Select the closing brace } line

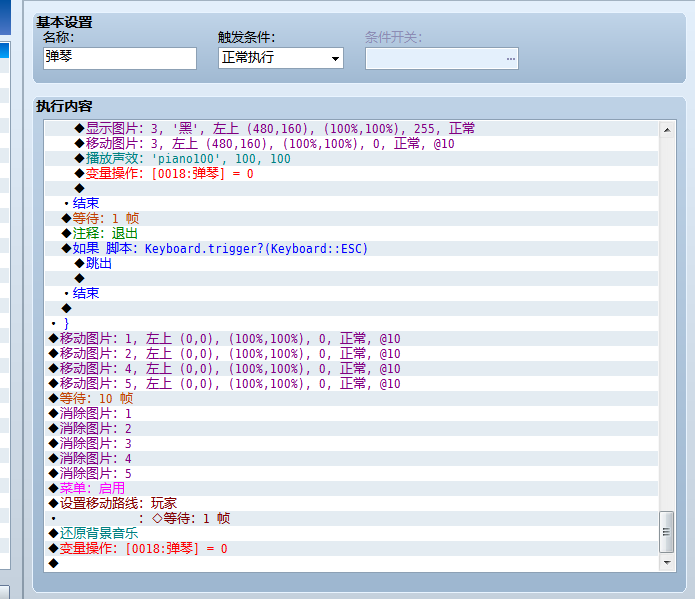pos(351,324)
